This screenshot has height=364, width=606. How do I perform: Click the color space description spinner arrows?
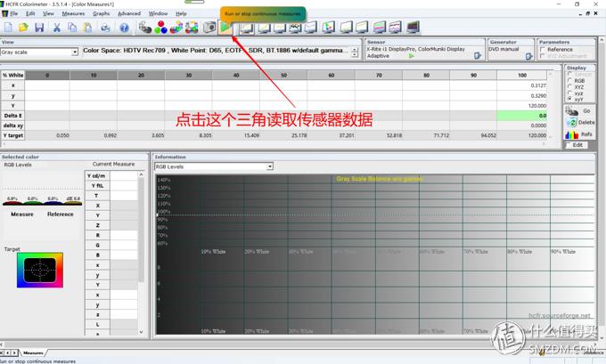(x=355, y=53)
